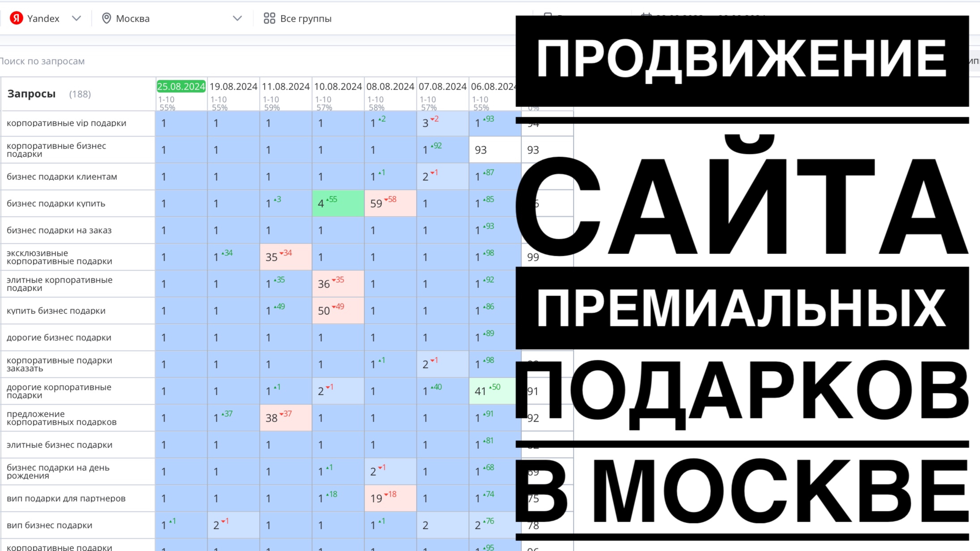The width and height of the screenshot is (980, 551).
Task: Click query корпоративные vip подарки
Action: pyautogui.click(x=67, y=123)
